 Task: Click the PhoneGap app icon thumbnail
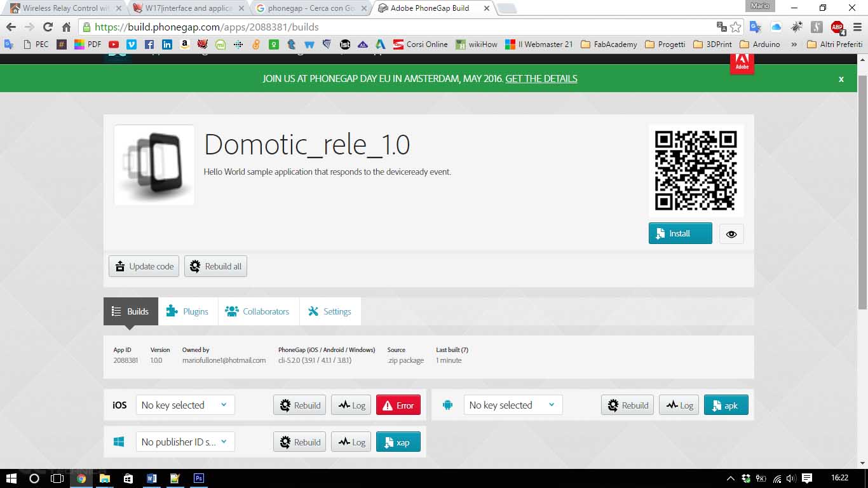(x=154, y=165)
